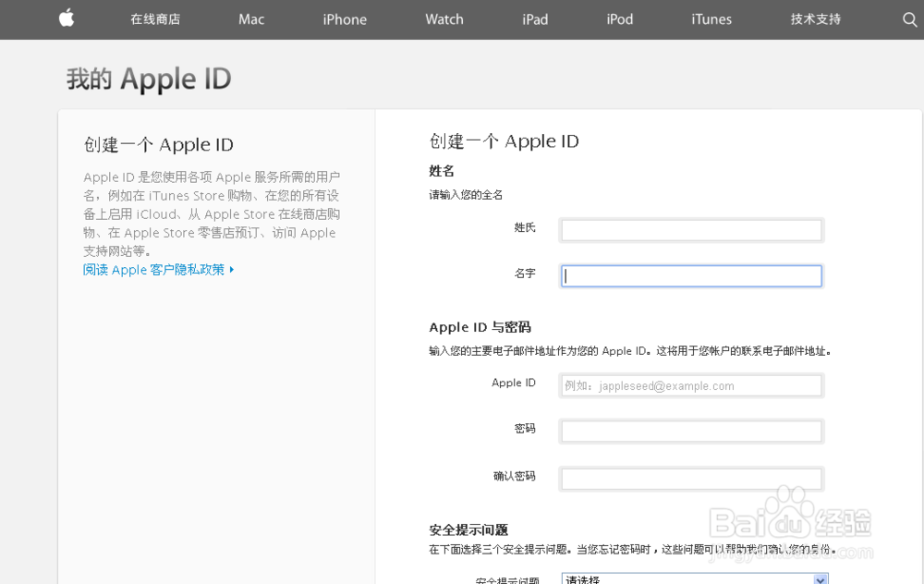Click the Apple ID 与密码 heading
Image resolution: width=924 pixels, height=584 pixels.
(480, 328)
